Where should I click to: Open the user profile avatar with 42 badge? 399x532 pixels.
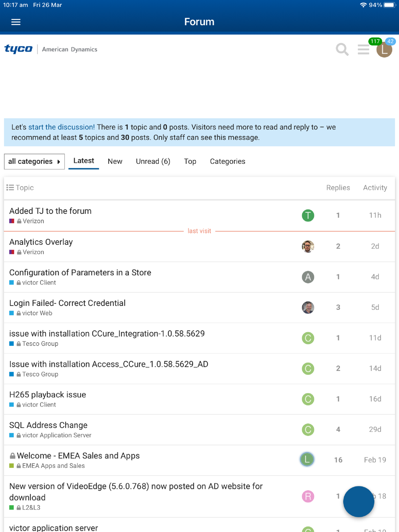point(384,50)
